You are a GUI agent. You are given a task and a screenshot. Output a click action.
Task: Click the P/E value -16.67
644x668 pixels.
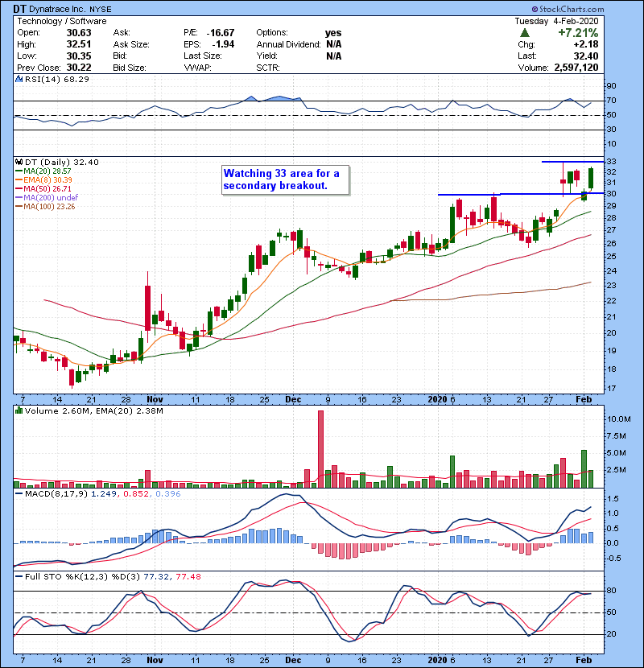pyautogui.click(x=221, y=33)
